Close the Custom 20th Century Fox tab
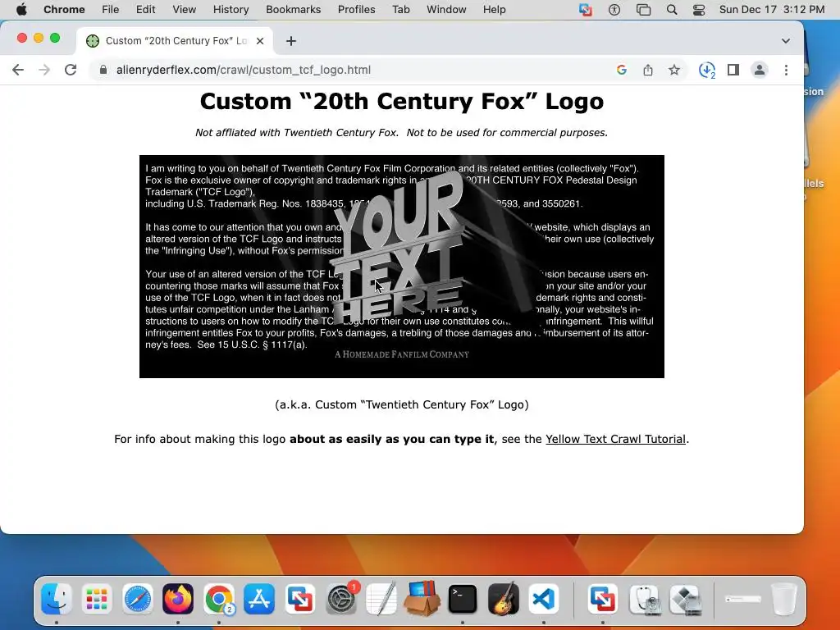Screen dimensions: 840x630 [260, 41]
